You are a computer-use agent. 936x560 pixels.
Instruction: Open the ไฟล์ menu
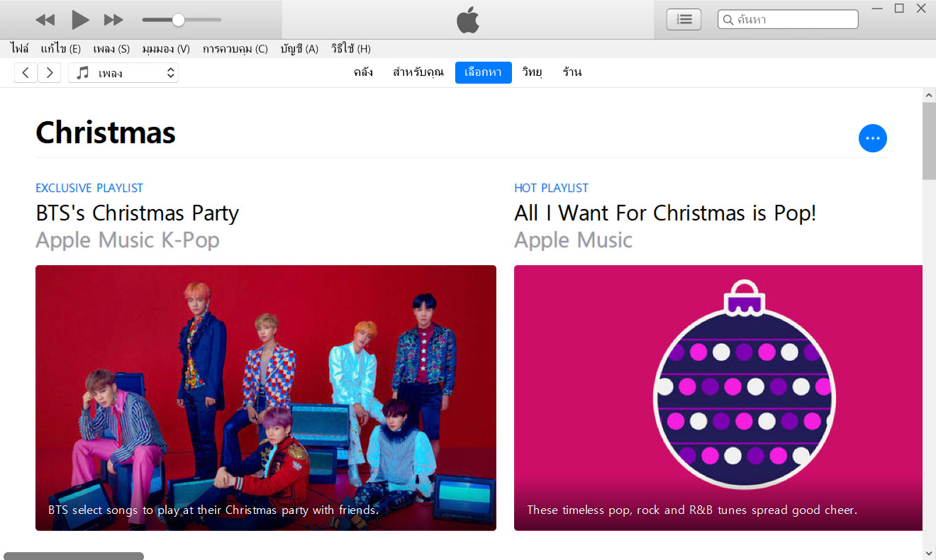20,49
